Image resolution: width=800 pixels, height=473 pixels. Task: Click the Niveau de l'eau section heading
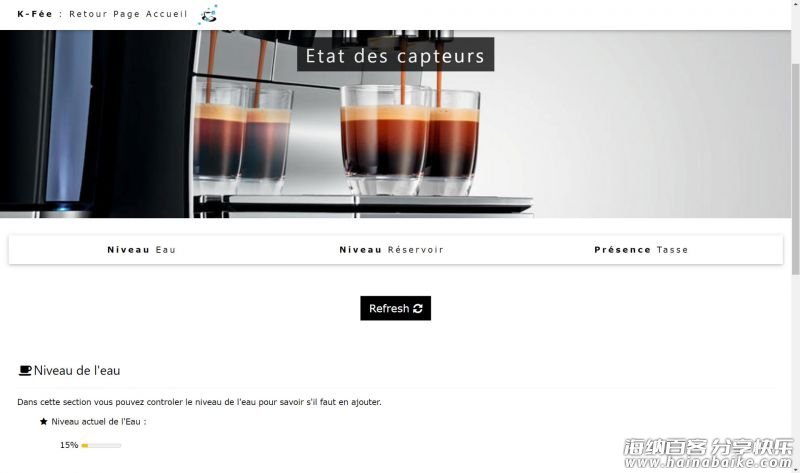tap(77, 370)
